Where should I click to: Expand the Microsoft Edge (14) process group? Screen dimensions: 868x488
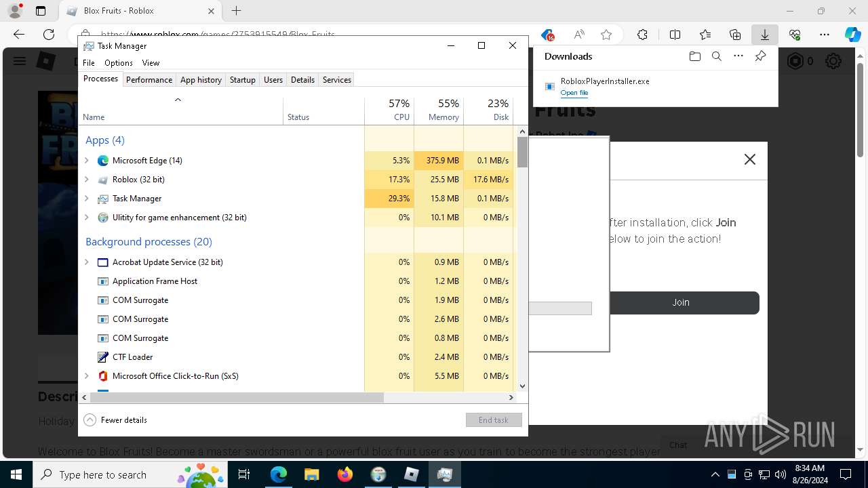coord(87,161)
